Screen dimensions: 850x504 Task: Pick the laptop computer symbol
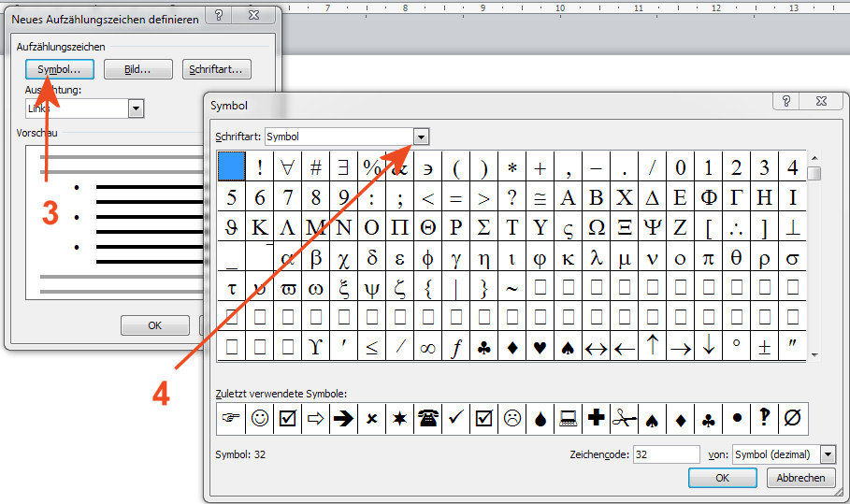[568, 419]
